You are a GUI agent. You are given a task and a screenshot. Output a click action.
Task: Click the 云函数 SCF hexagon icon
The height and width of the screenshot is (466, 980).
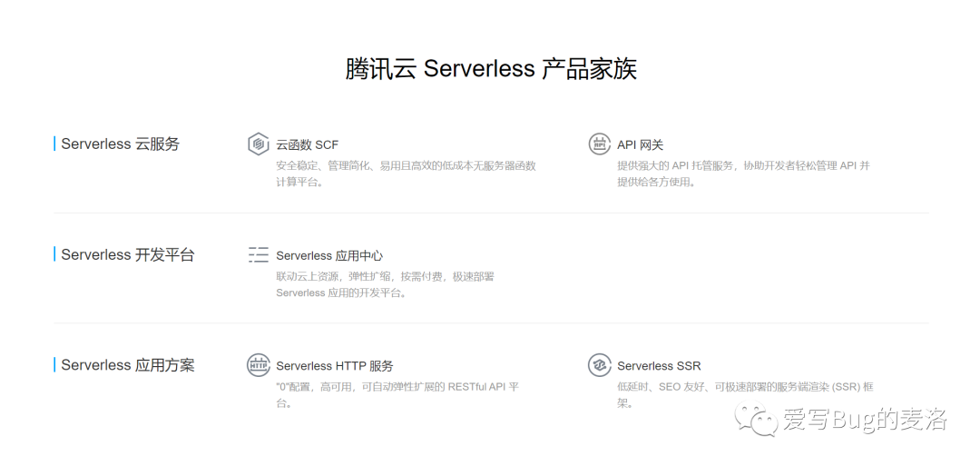pyautogui.click(x=258, y=144)
